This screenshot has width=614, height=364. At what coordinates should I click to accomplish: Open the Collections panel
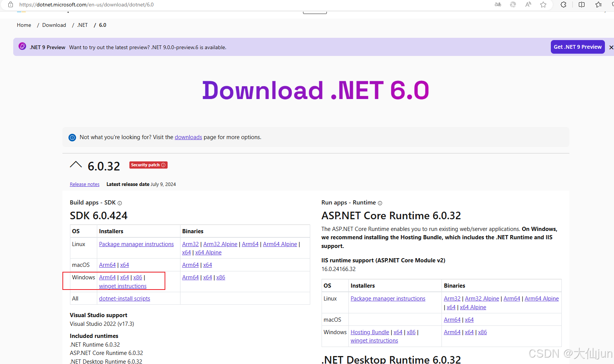coord(598,5)
